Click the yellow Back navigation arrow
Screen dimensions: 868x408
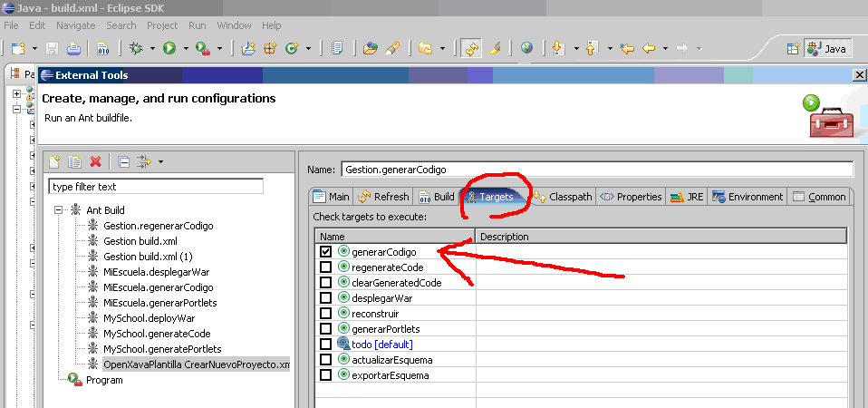(649, 49)
